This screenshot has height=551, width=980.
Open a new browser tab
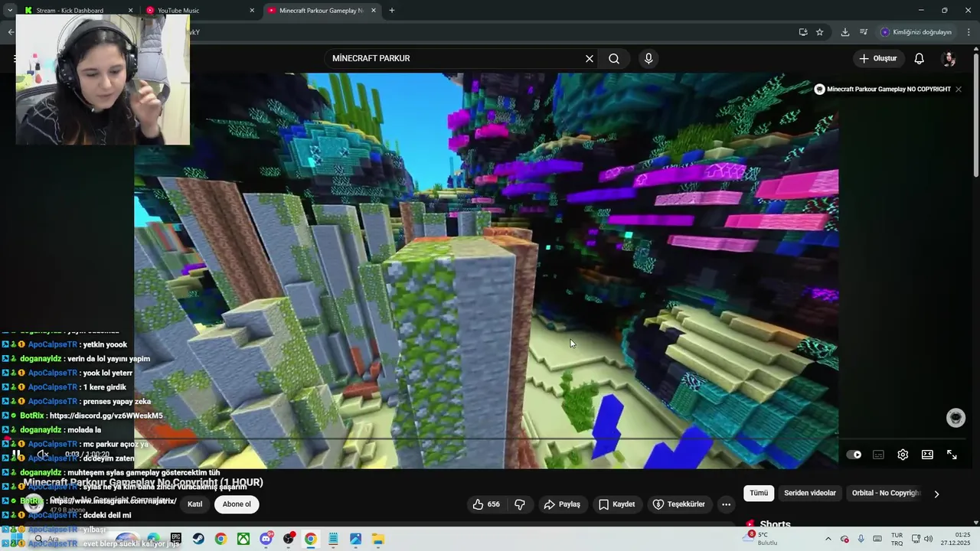[392, 11]
